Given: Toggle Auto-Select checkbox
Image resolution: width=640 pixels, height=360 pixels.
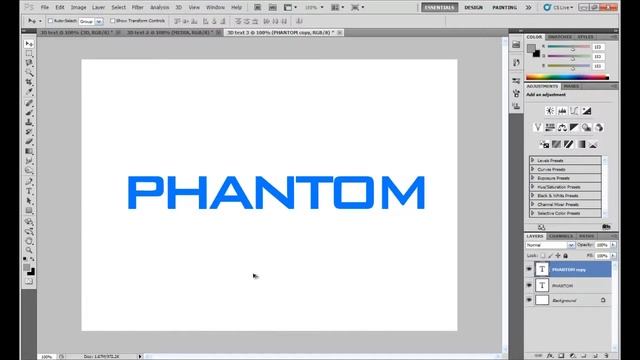Looking at the screenshot, I should coord(50,21).
